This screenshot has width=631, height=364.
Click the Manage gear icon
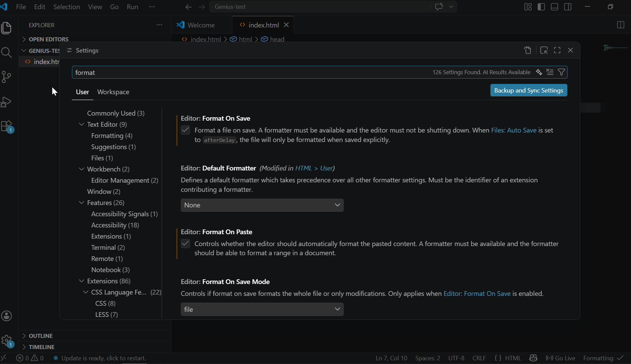point(7,341)
